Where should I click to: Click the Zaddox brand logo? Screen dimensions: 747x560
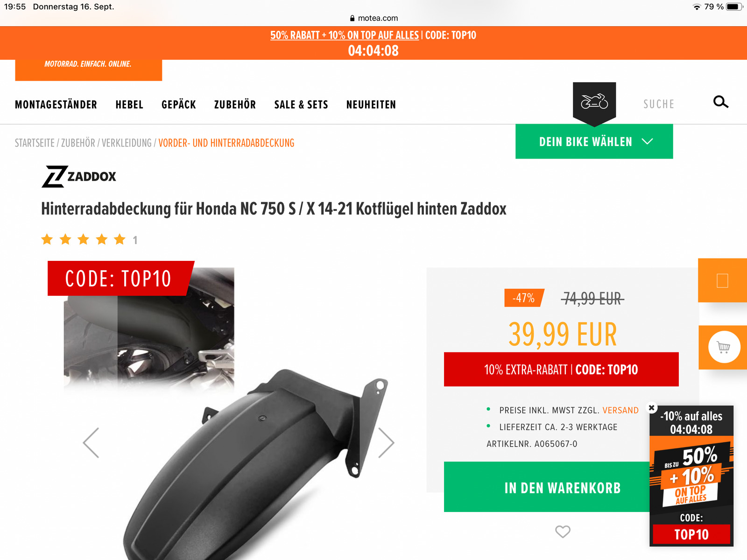79,176
